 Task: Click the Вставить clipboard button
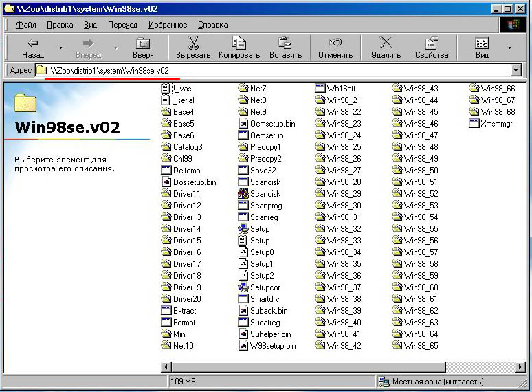pos(285,48)
